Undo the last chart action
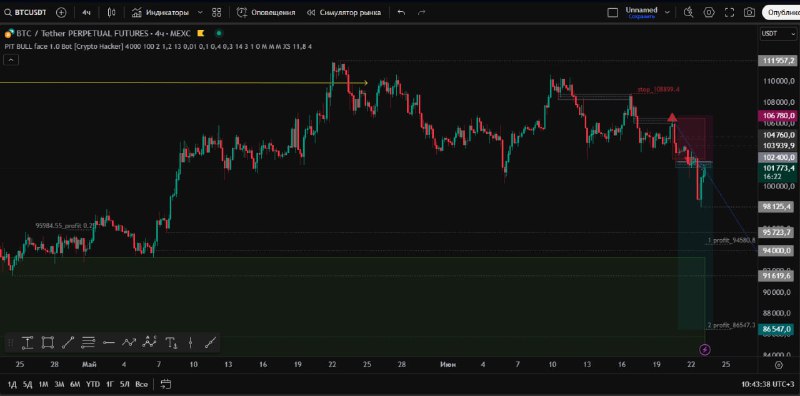The width and height of the screenshot is (800, 396). (402, 12)
